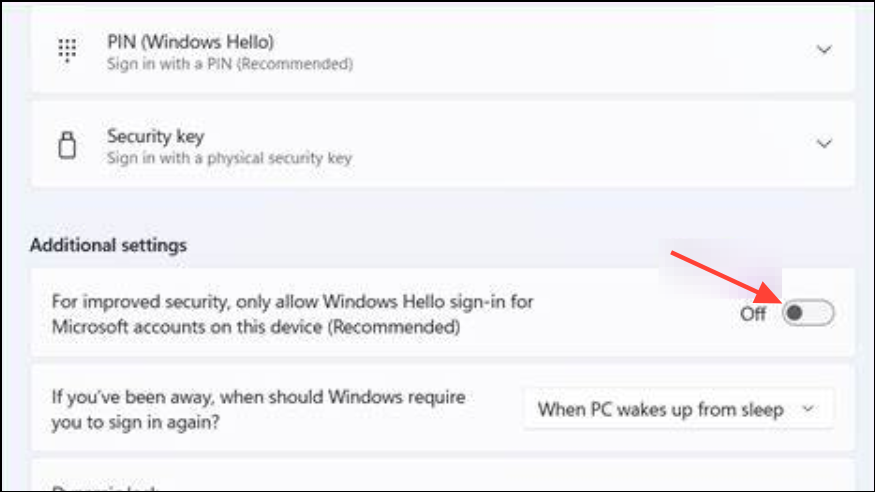Viewport: 875px width, 492px height.
Task: Click the small arrow in the sleep dropdown
Action: click(x=807, y=409)
